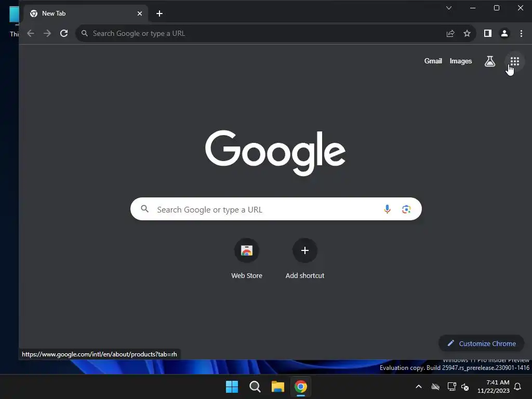Minimize the Chrome window
Screen dimensions: 532x399
[473, 8]
